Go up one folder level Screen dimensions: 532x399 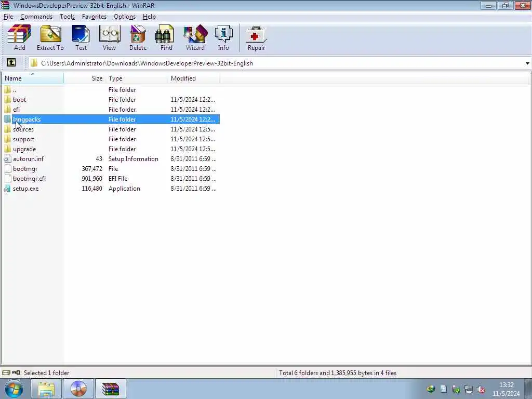point(11,62)
